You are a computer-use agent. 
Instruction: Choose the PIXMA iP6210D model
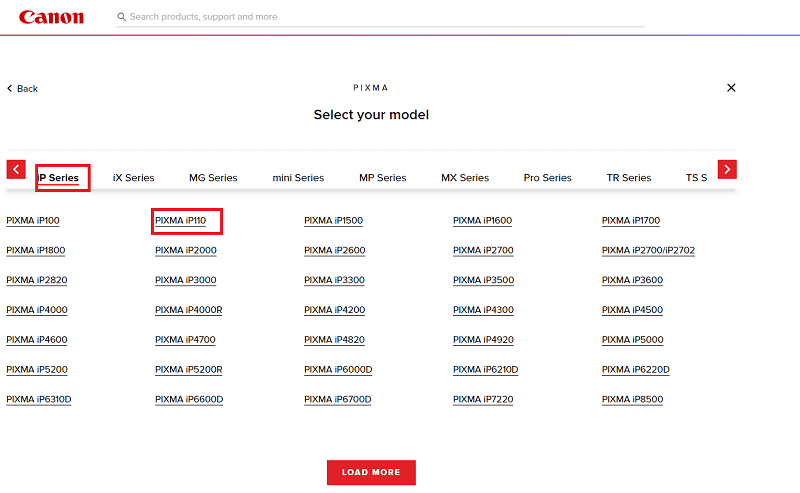click(486, 369)
